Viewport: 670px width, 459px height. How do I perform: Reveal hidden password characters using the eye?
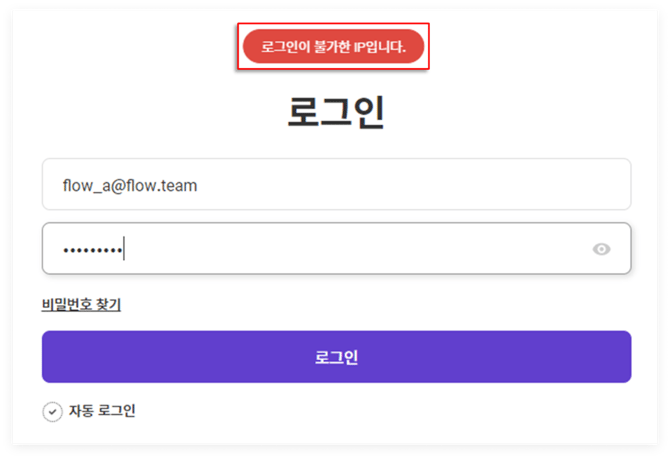(601, 249)
